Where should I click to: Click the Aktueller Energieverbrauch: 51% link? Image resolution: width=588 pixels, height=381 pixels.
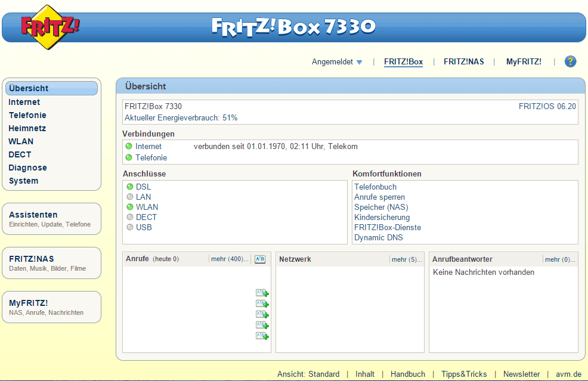[181, 117]
